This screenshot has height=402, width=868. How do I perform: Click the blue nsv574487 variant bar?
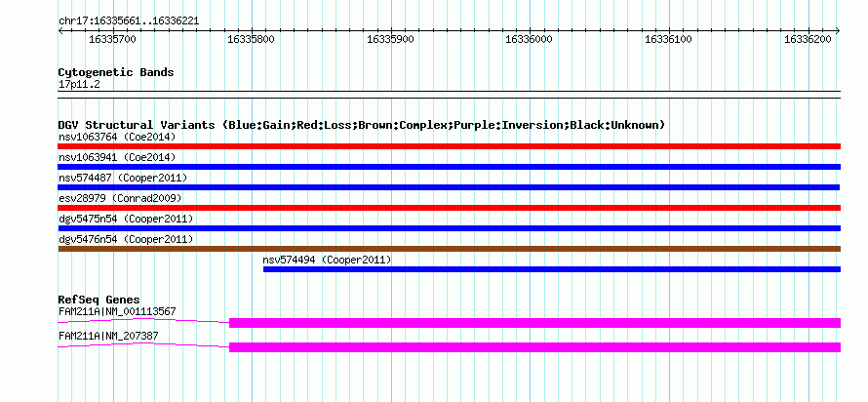pos(449,187)
